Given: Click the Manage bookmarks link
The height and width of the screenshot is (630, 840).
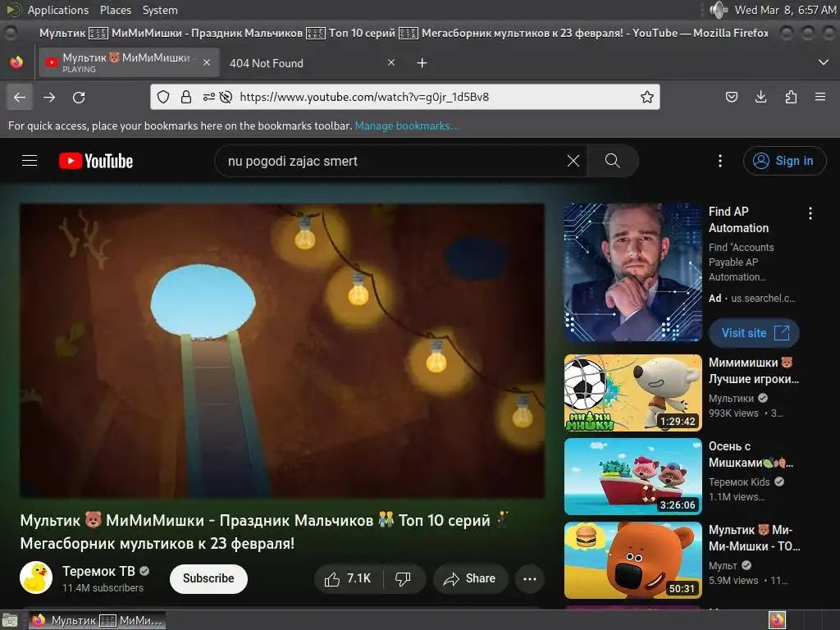Looking at the screenshot, I should tap(407, 126).
